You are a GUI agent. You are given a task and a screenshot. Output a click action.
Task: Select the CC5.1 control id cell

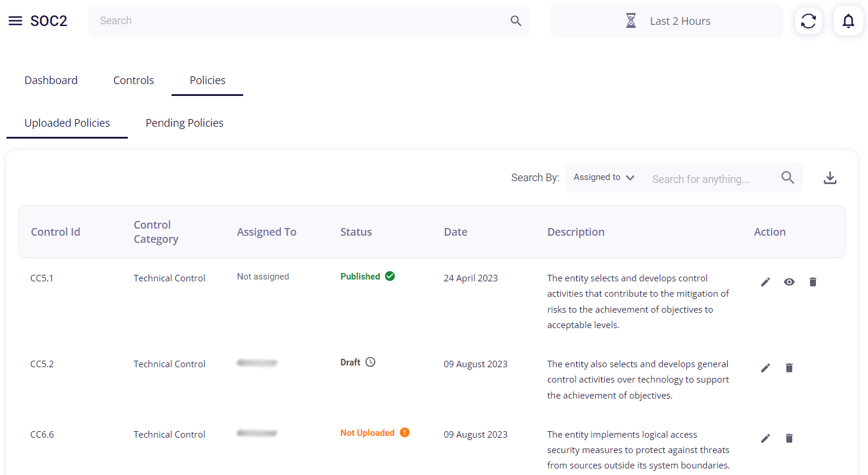point(42,278)
